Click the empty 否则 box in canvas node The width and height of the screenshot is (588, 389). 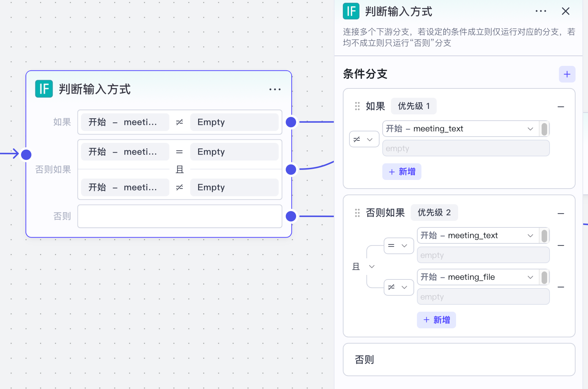point(180,216)
